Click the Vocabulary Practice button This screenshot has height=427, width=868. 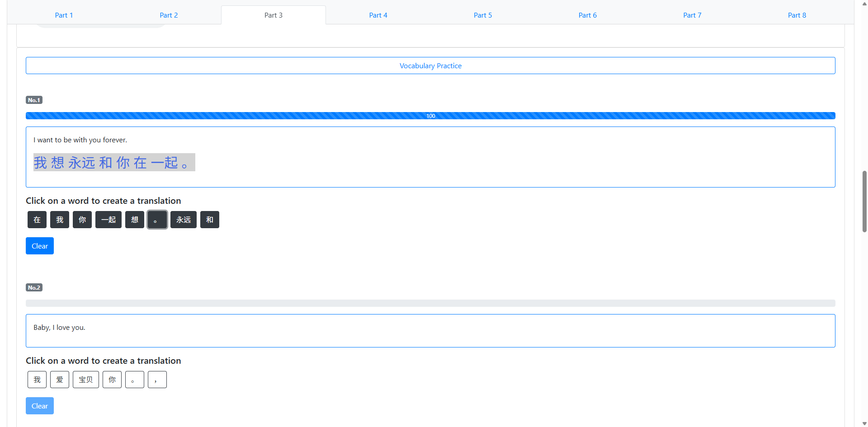[x=430, y=66]
